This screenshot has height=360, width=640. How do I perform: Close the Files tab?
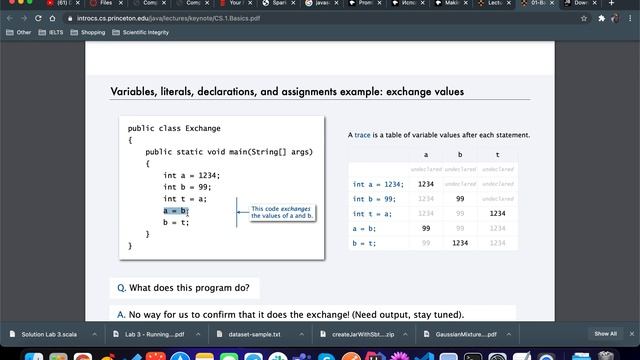point(120,3)
